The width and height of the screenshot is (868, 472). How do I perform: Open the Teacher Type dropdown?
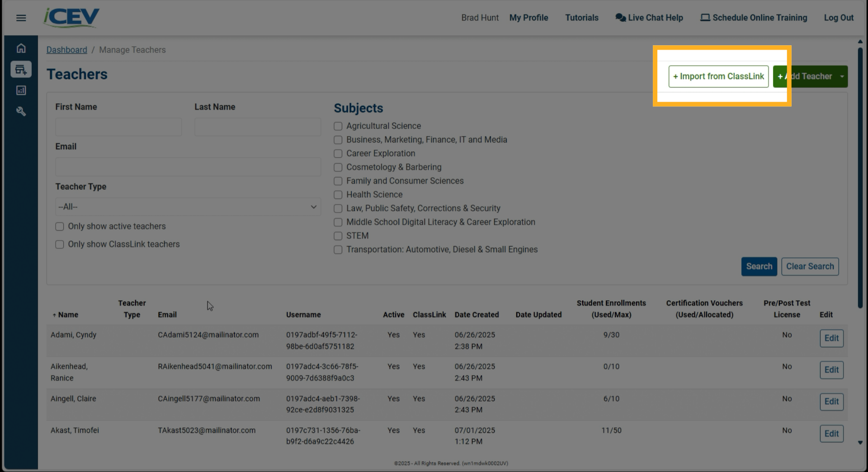[188, 207]
